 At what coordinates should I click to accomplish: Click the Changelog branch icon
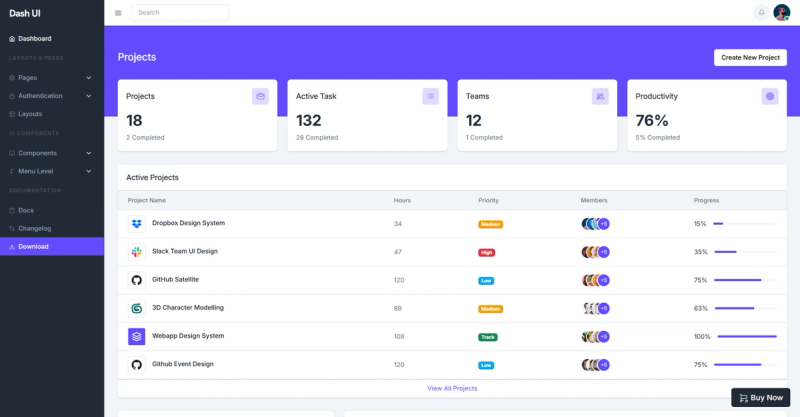click(12, 229)
